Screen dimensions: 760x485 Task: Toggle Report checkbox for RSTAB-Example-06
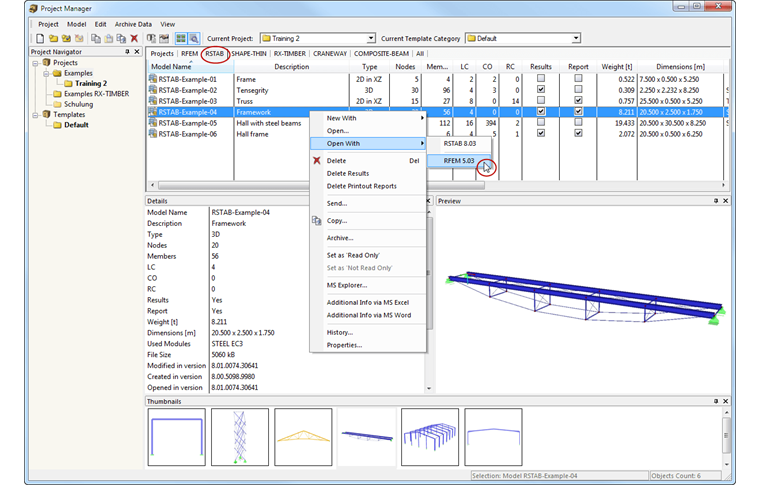[578, 133]
